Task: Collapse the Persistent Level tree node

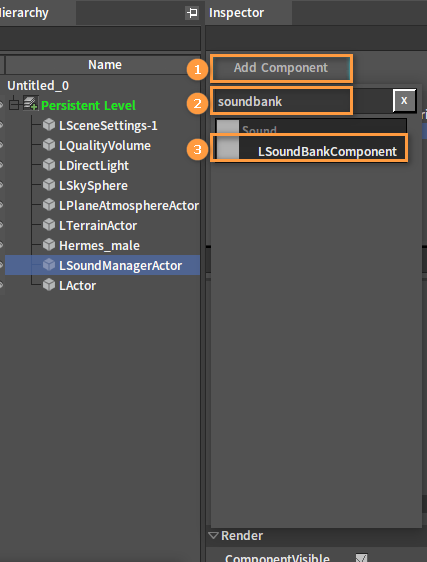Action: point(14,105)
